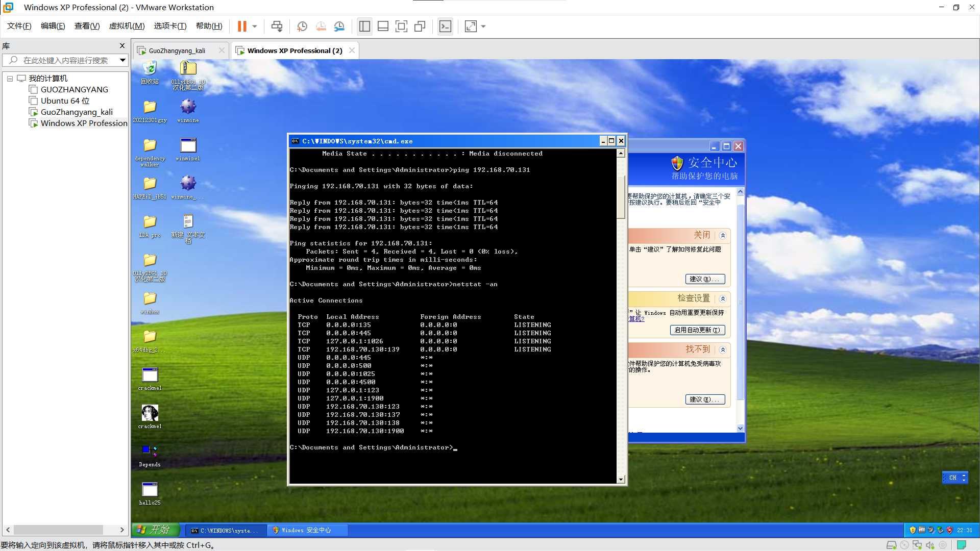This screenshot has height=551, width=980.
Task: Enter full screen mode
Action: 401,27
